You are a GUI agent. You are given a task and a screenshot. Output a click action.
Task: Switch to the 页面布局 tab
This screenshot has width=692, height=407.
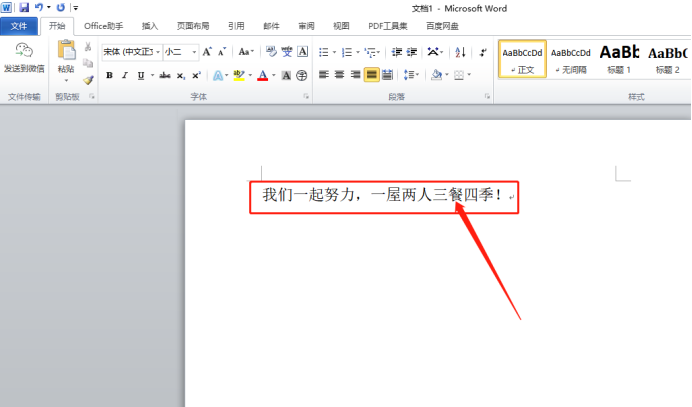click(193, 26)
